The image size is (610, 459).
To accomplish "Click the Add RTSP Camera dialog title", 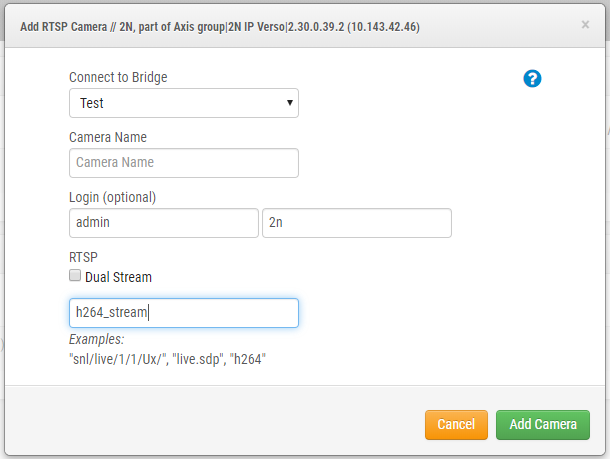I will point(220,25).
